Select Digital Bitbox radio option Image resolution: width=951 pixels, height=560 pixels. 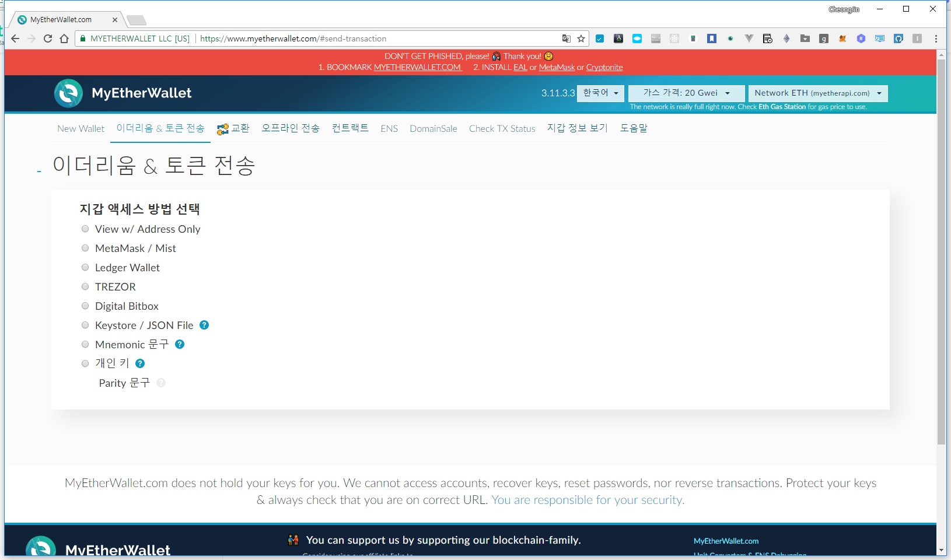[85, 306]
